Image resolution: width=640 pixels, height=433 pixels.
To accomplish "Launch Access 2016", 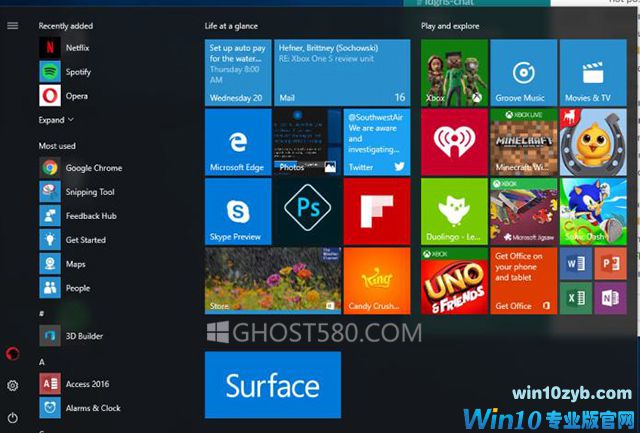I will (50, 384).
